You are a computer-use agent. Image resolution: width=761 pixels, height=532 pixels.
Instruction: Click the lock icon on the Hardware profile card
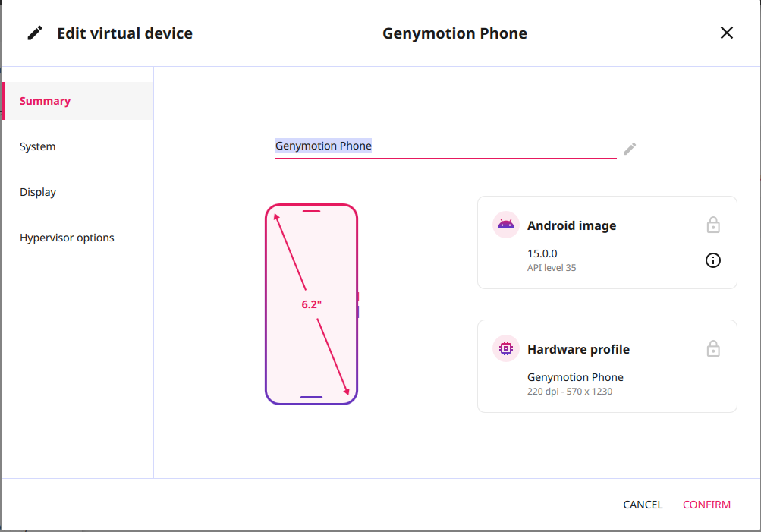click(x=712, y=348)
